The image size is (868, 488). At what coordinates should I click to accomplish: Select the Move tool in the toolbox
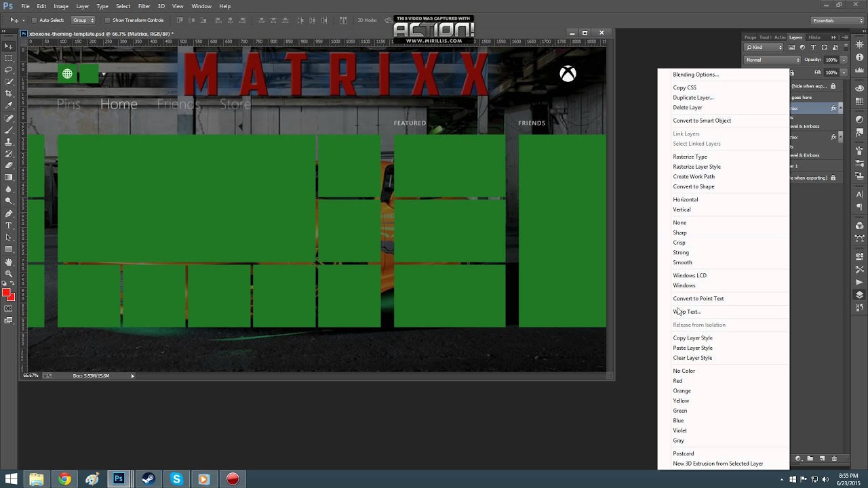tap(9, 46)
